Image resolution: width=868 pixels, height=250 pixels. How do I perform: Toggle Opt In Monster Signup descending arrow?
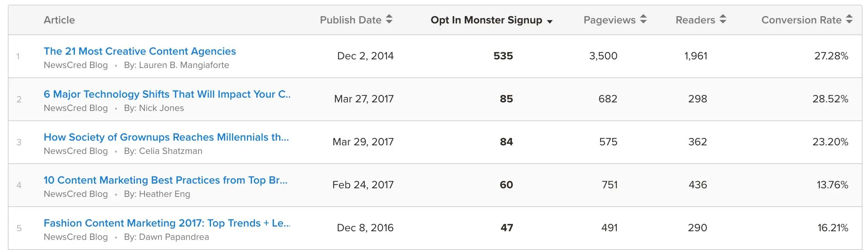[x=550, y=22]
